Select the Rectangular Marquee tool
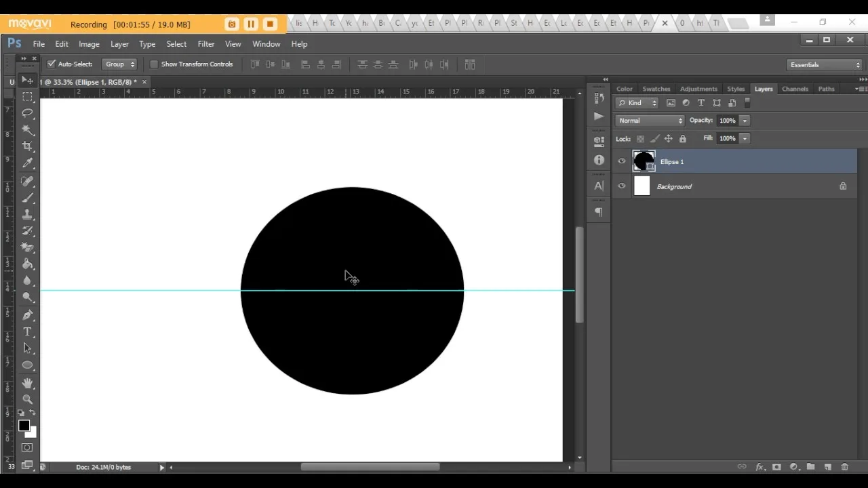 (27, 97)
